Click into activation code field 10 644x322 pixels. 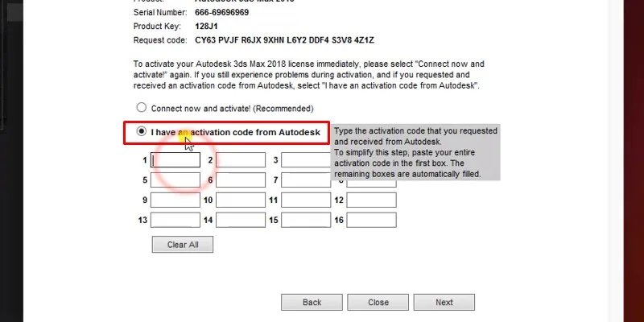point(241,200)
